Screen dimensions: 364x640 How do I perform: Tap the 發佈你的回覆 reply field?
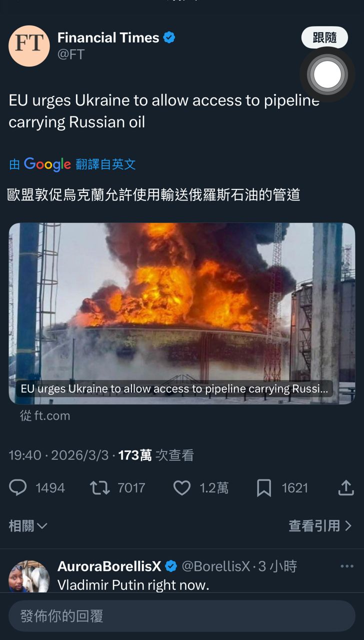[x=182, y=616]
